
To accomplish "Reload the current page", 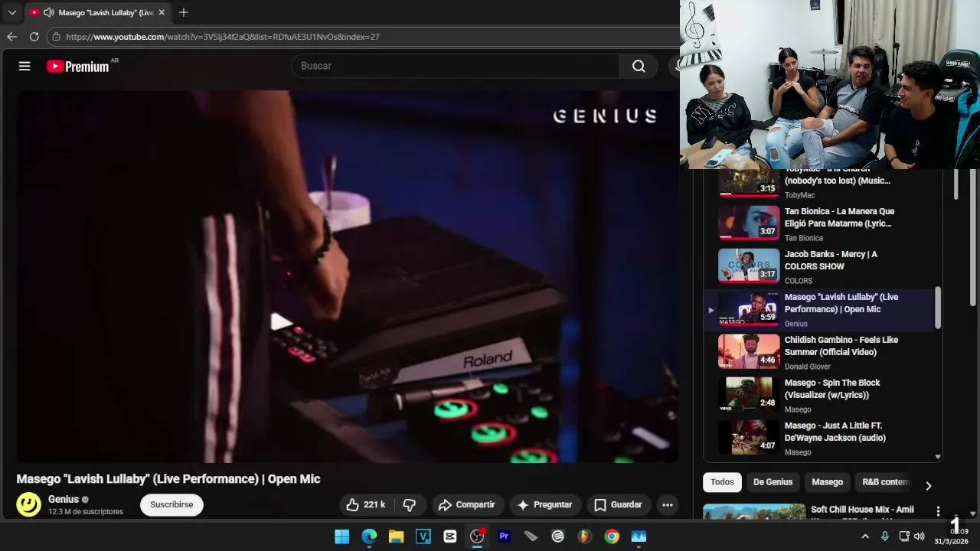I will 34,37.
